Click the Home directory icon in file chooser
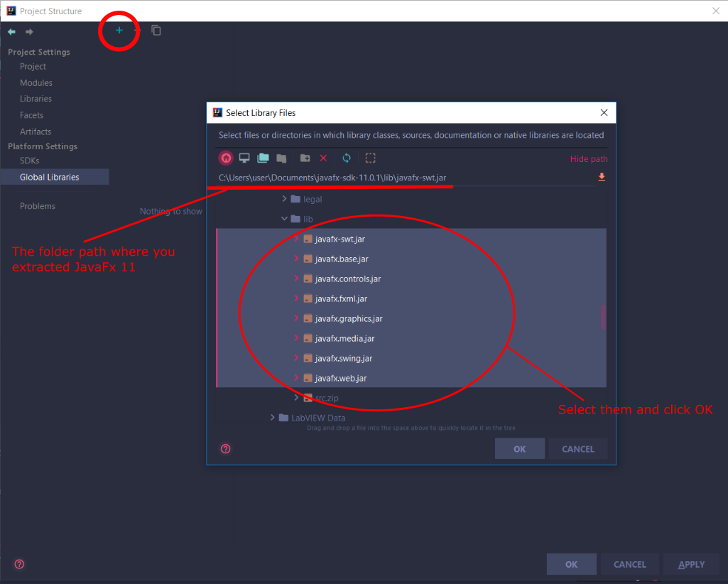 coord(226,158)
